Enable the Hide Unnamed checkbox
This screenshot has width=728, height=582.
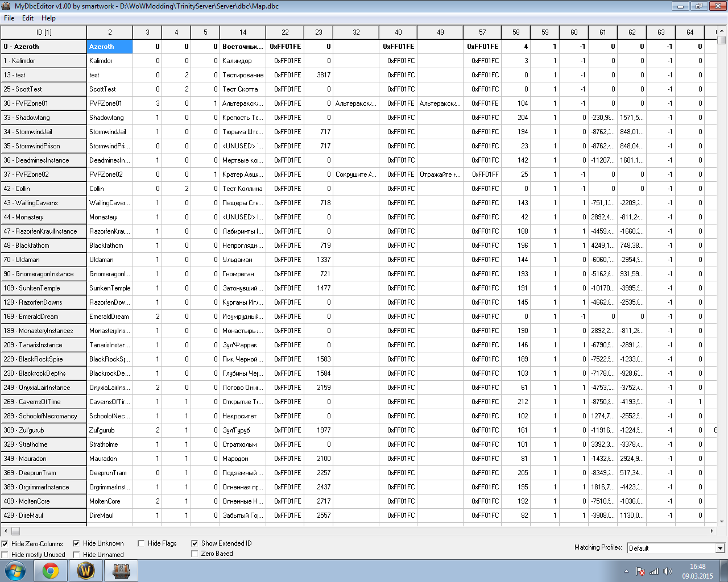point(77,555)
